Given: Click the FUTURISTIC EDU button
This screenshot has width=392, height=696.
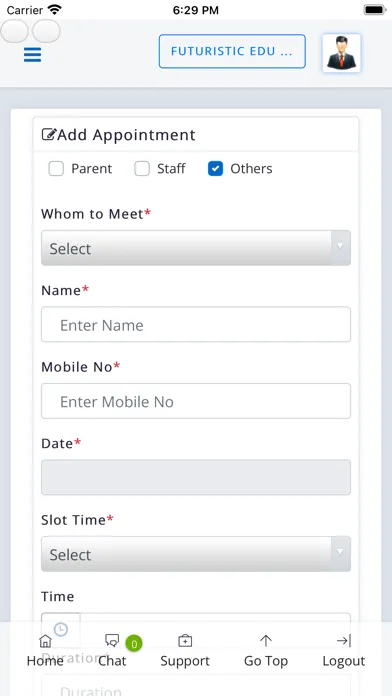Looking at the screenshot, I should tap(232, 51).
